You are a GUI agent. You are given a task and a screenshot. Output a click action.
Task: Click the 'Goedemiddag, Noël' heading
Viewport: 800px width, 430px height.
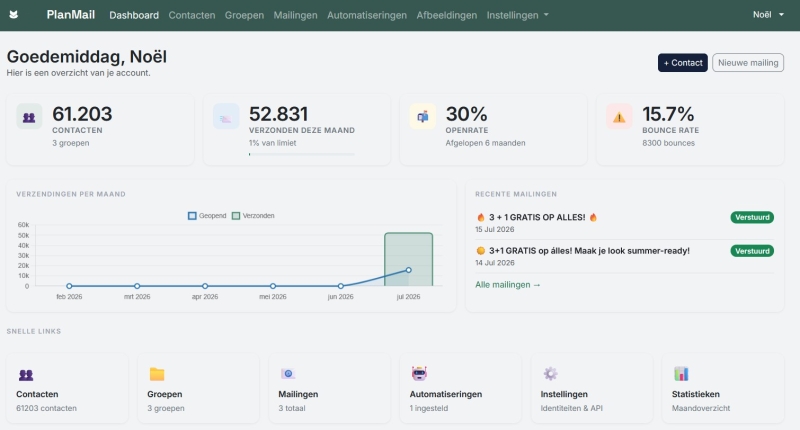point(87,57)
